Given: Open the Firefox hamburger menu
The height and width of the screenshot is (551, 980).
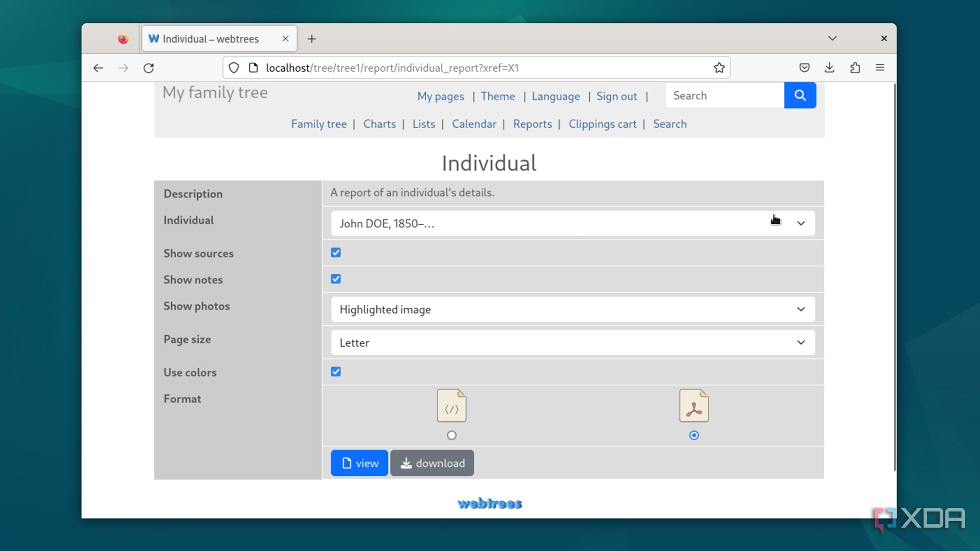Looking at the screenshot, I should (x=880, y=68).
